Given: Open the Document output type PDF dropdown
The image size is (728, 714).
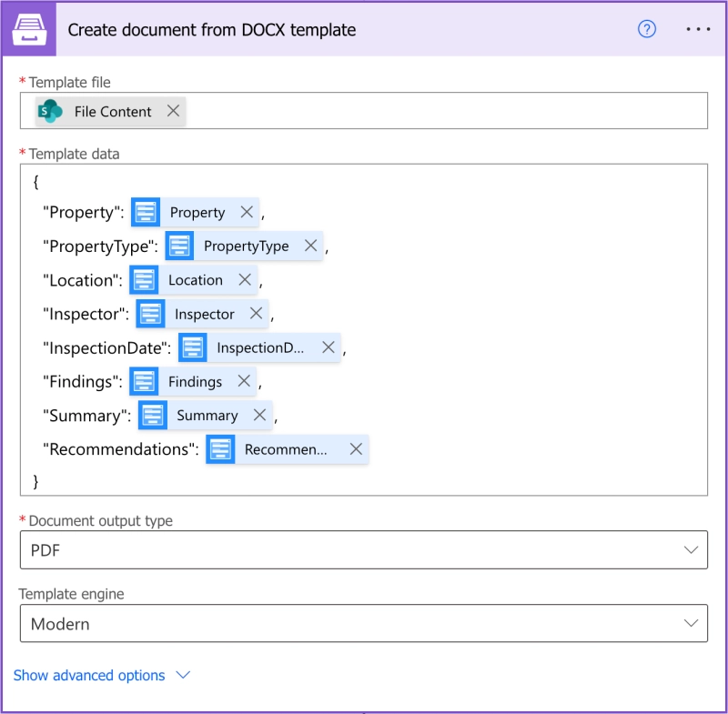Looking at the screenshot, I should coord(363,549).
